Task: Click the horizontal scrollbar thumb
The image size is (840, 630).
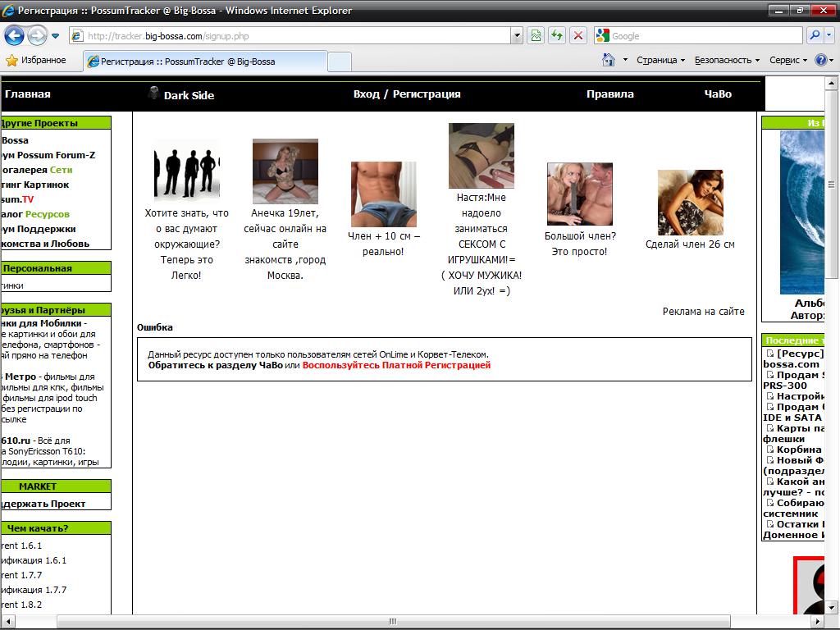Action: tap(393, 622)
